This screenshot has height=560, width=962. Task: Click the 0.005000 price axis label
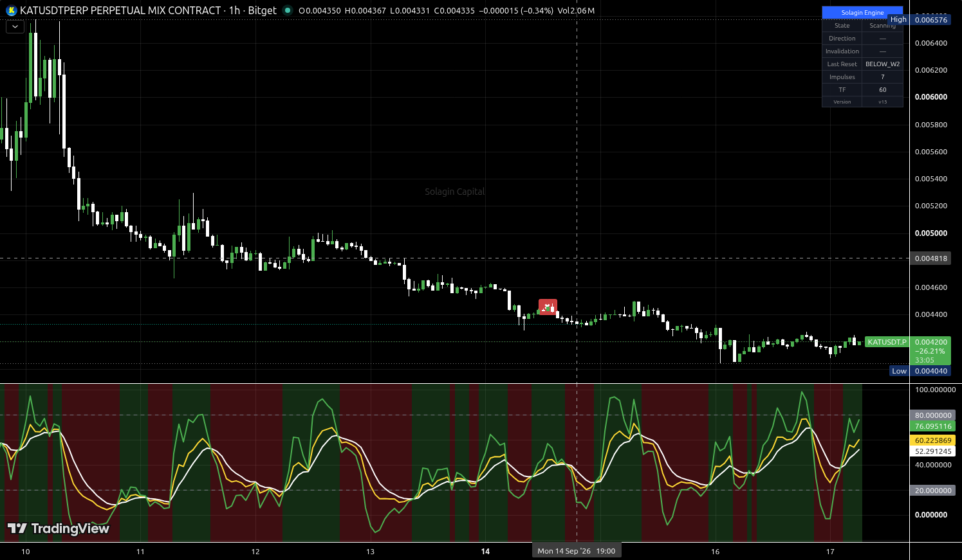[930, 233]
